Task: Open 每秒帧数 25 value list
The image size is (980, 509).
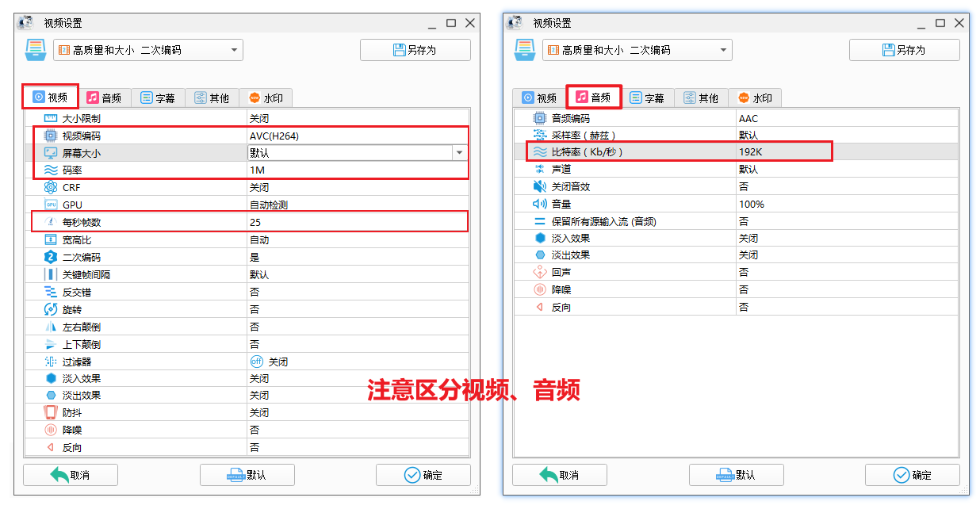Action: click(358, 222)
